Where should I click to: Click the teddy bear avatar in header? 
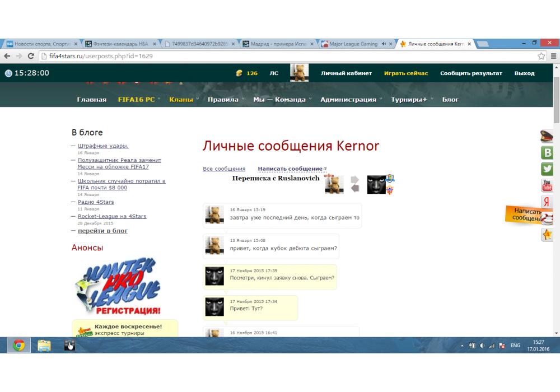pyautogui.click(x=299, y=73)
